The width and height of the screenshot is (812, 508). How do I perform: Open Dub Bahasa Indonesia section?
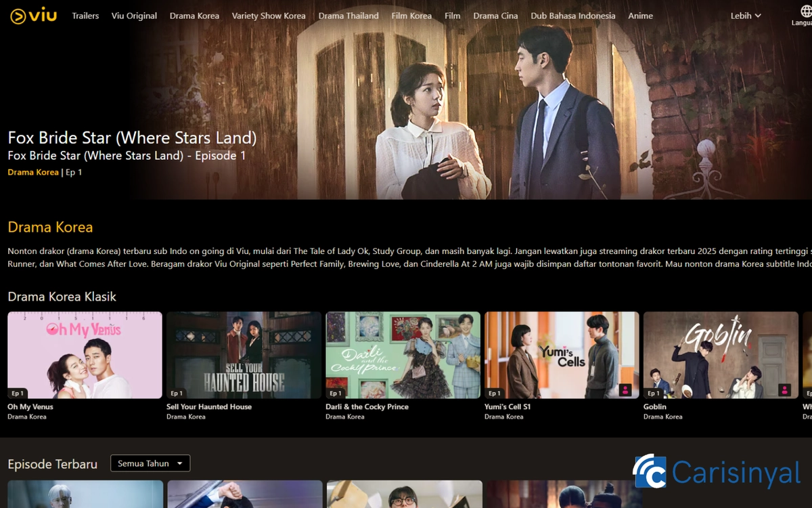pos(573,16)
